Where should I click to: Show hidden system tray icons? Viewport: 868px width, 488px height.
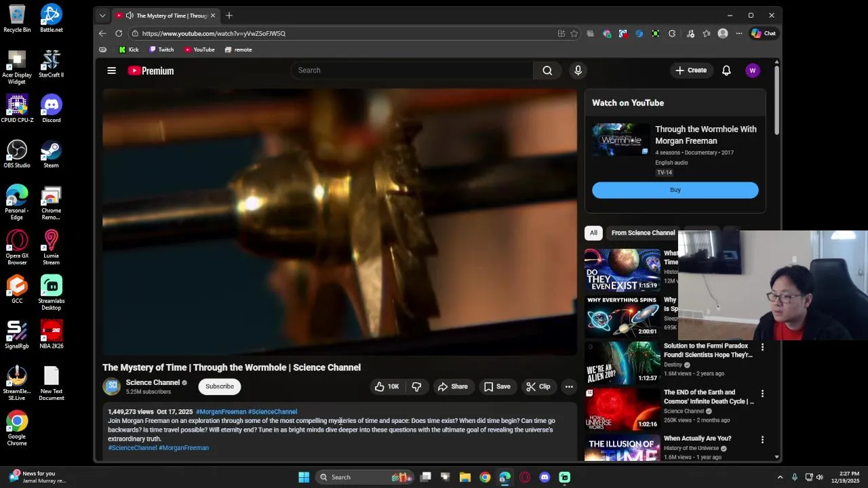pos(780,477)
